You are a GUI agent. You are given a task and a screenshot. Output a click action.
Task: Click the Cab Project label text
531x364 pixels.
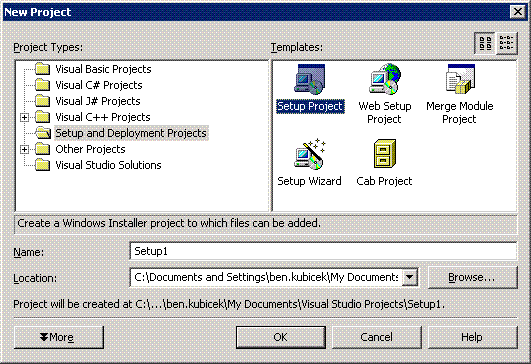tap(384, 181)
